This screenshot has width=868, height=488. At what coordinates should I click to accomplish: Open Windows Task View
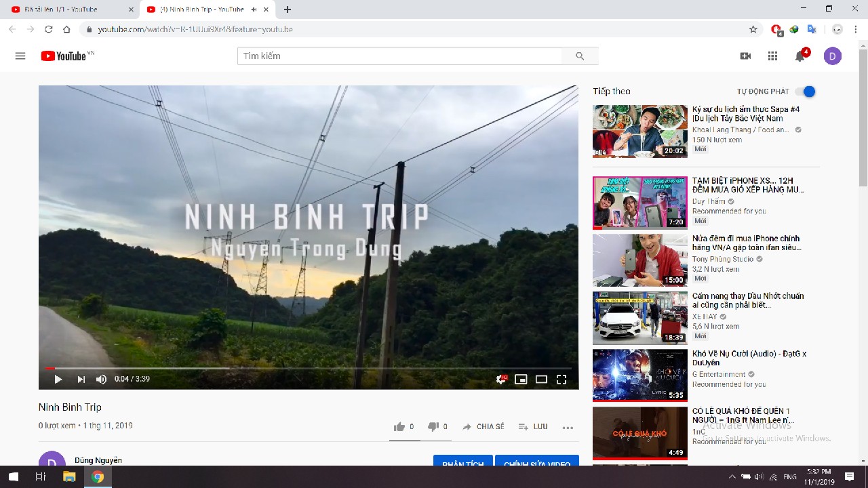point(40,477)
